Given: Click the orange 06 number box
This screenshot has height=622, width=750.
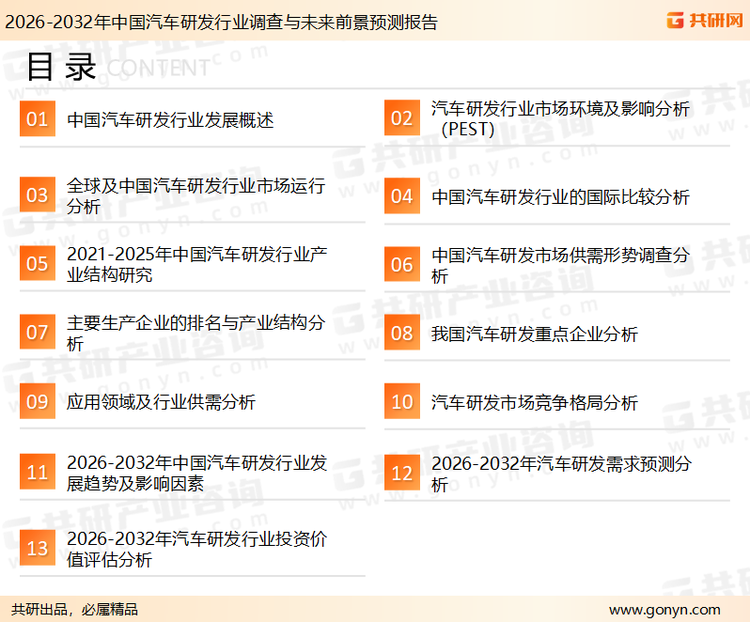Looking at the screenshot, I should [x=402, y=264].
